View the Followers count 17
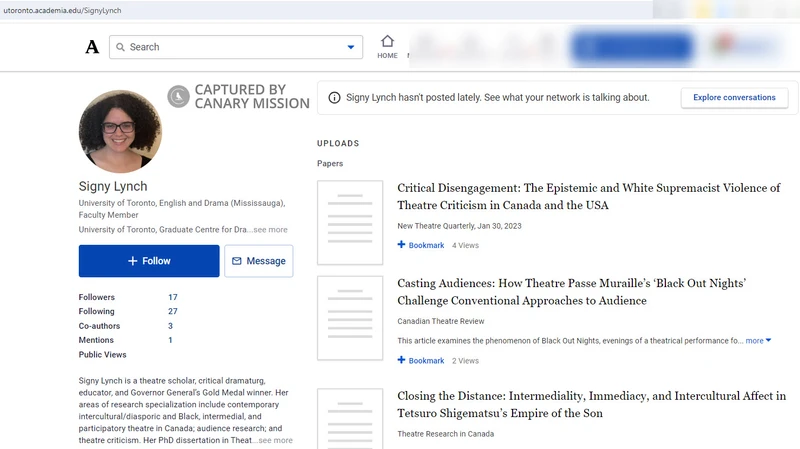The width and height of the screenshot is (800, 449). pyautogui.click(x=173, y=297)
